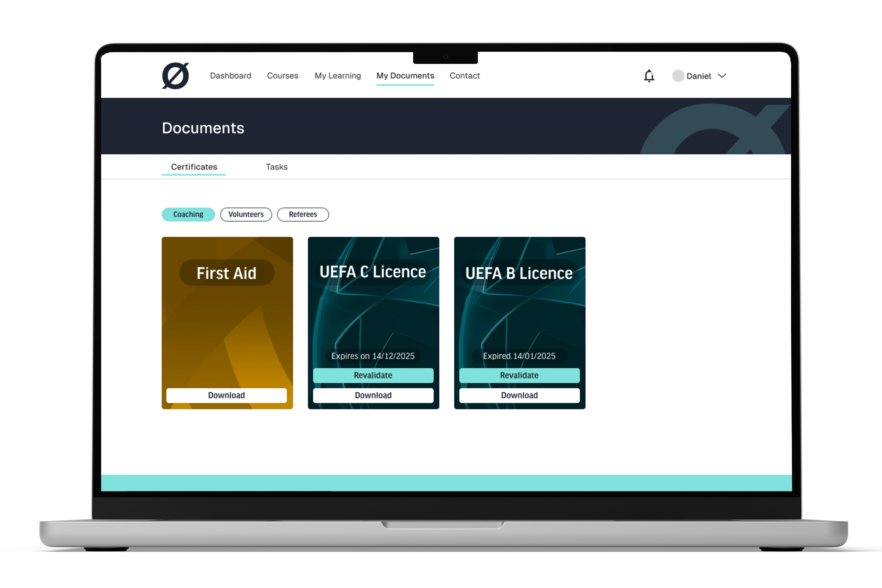Switch to the Tasks tab
882x588 pixels.
pos(277,167)
